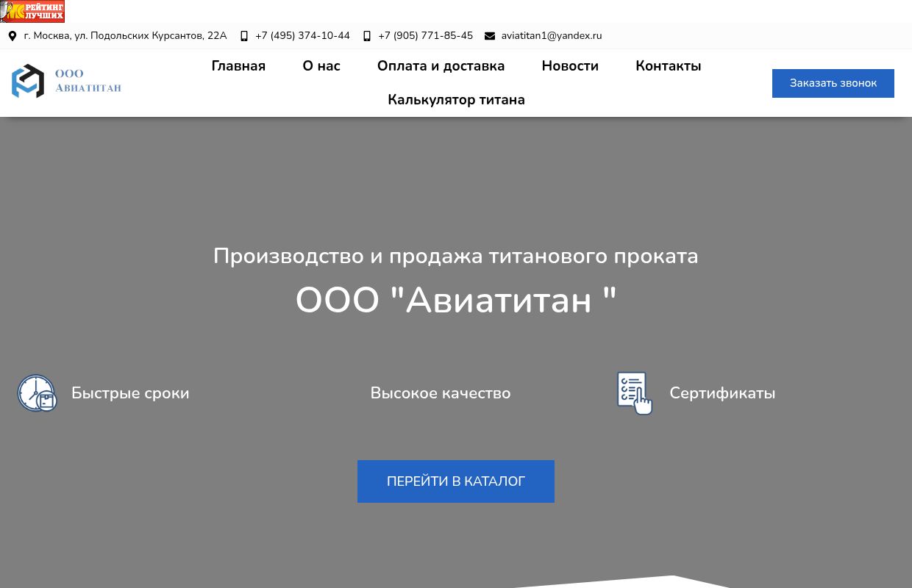Open the Главная menu item

click(x=238, y=66)
